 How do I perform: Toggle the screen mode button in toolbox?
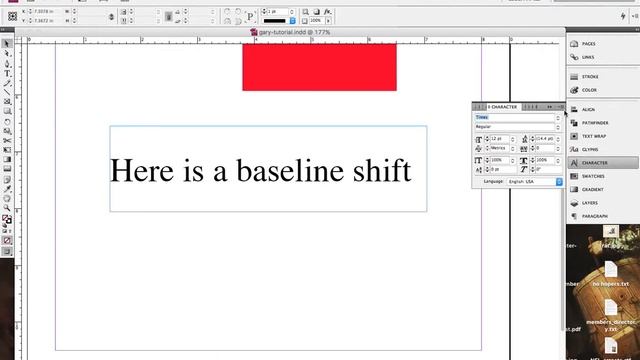(7, 252)
